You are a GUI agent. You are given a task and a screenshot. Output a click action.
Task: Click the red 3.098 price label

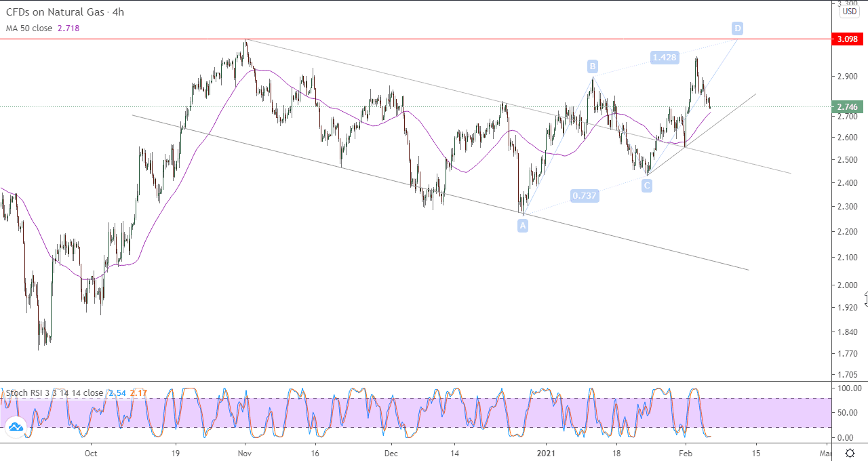[x=847, y=40]
